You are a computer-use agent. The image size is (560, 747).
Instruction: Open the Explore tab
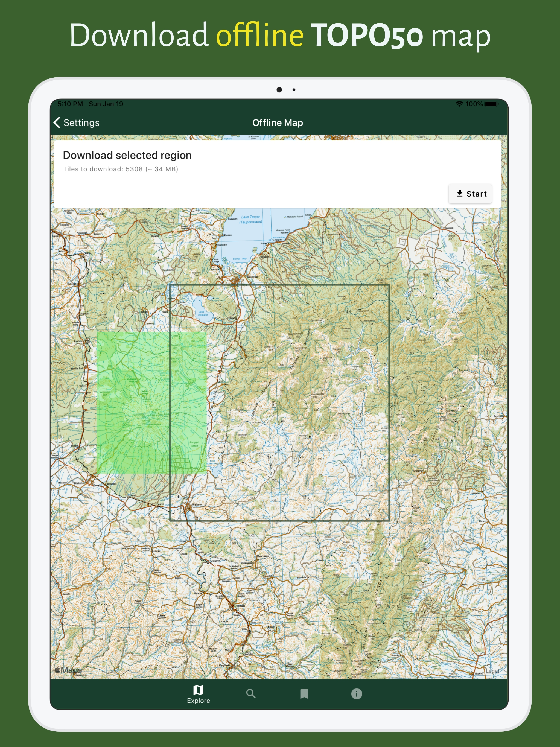coord(199,694)
